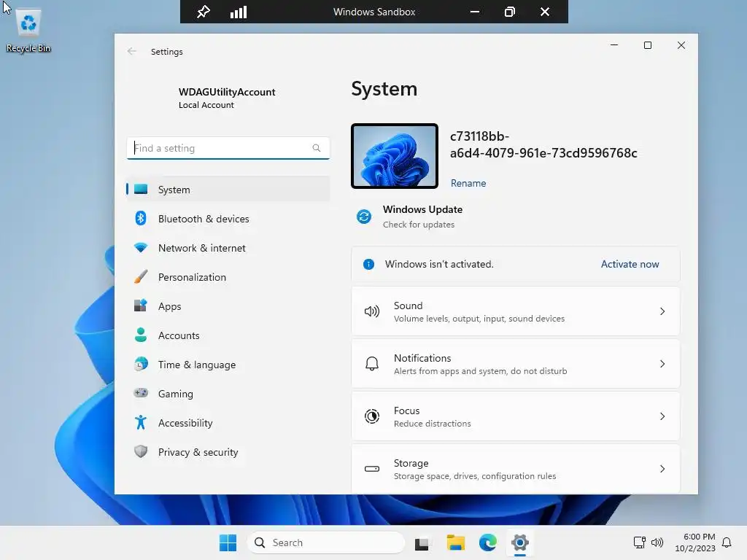The height and width of the screenshot is (560, 747).
Task: Click the taskbar Search box
Action: pos(326,542)
